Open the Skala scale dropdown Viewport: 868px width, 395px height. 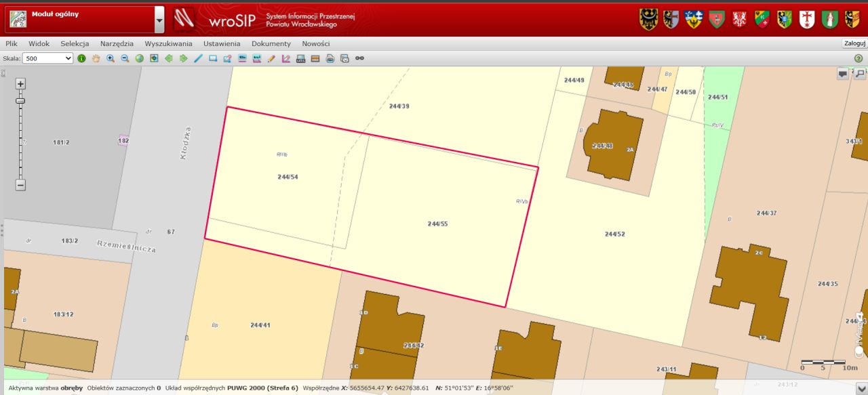click(47, 58)
